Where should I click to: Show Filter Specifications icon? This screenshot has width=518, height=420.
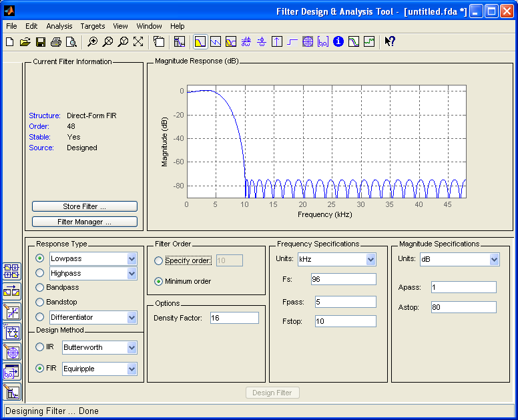click(180, 41)
